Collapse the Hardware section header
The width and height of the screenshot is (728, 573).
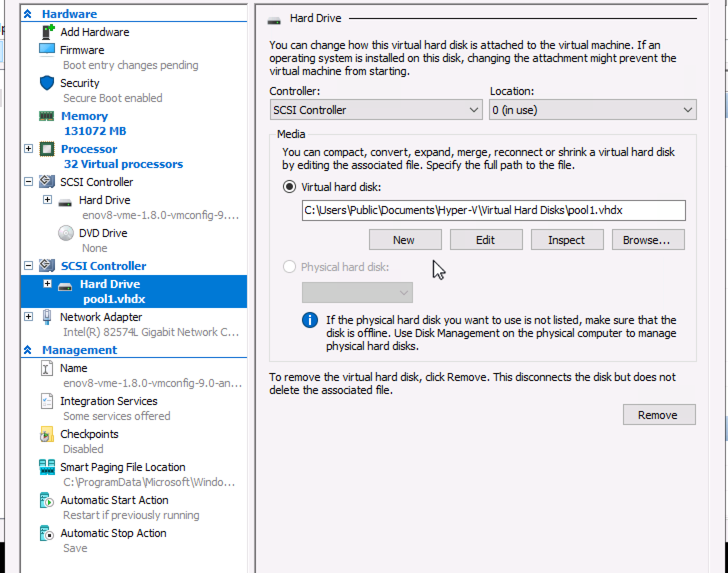point(28,14)
